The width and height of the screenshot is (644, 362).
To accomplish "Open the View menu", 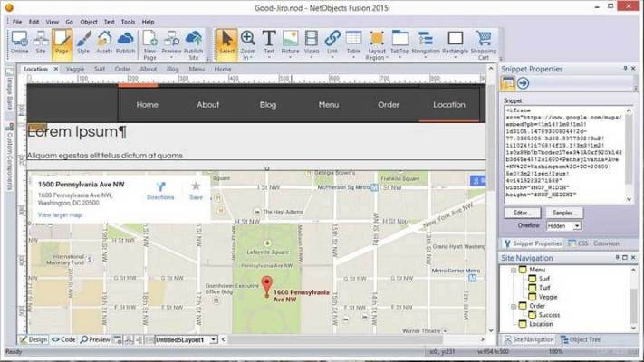I will [52, 22].
